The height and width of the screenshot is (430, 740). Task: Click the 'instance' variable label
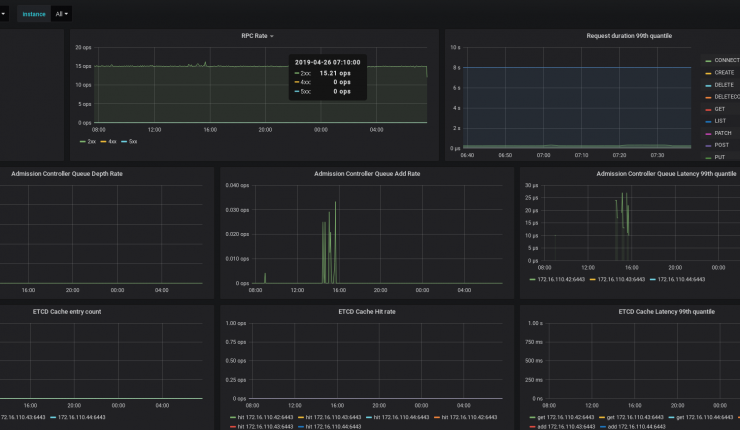click(34, 14)
